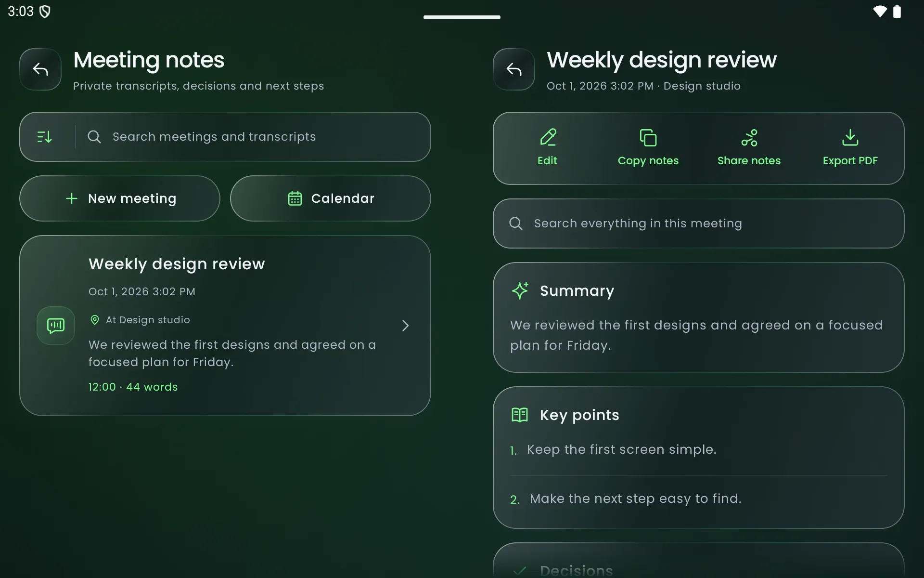Screen dimensions: 924x578
Task: Go back from Weekly design review details
Action: [514, 69]
